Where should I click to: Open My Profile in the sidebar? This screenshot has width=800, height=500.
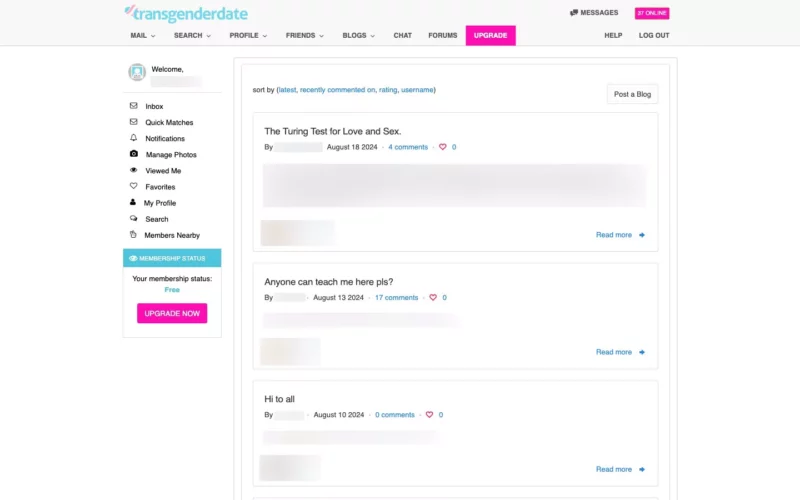(x=160, y=203)
